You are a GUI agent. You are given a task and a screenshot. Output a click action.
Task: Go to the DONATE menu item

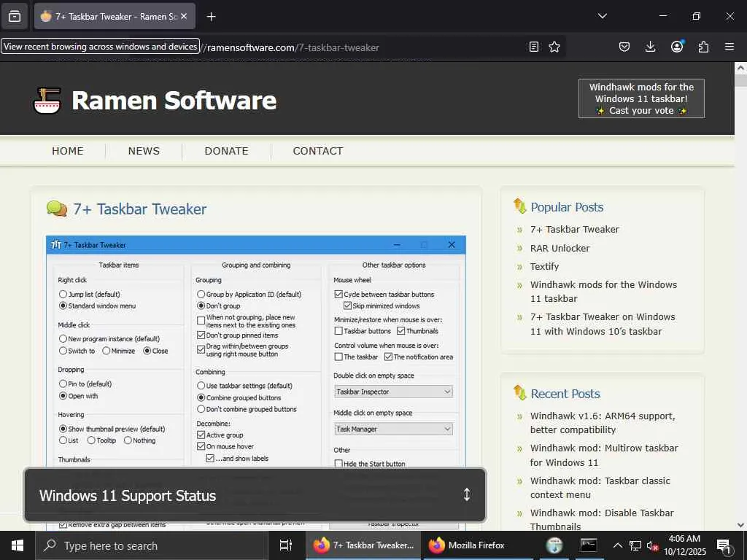226,151
